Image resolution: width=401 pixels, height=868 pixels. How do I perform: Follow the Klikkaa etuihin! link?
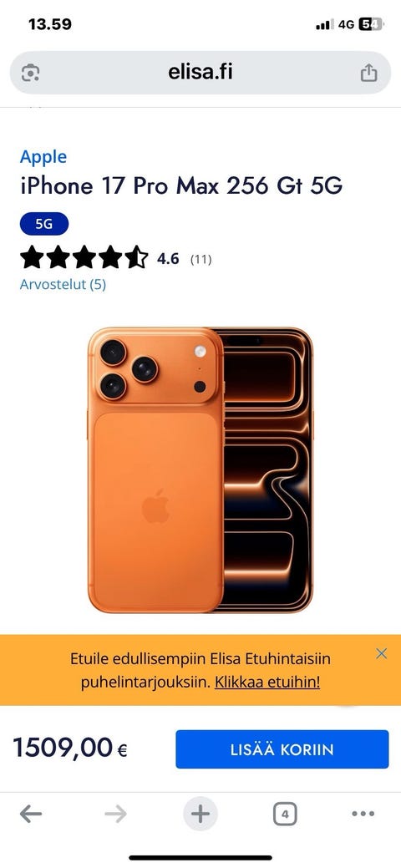pos(267,682)
